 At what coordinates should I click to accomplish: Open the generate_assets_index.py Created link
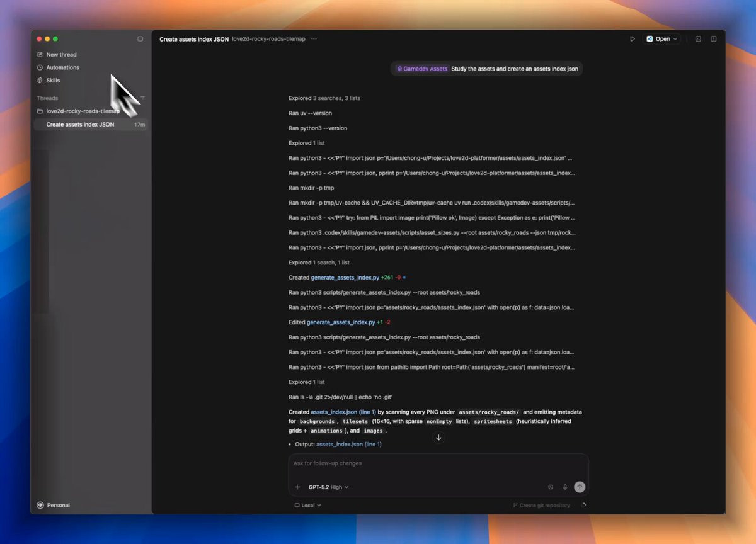pyautogui.click(x=345, y=278)
